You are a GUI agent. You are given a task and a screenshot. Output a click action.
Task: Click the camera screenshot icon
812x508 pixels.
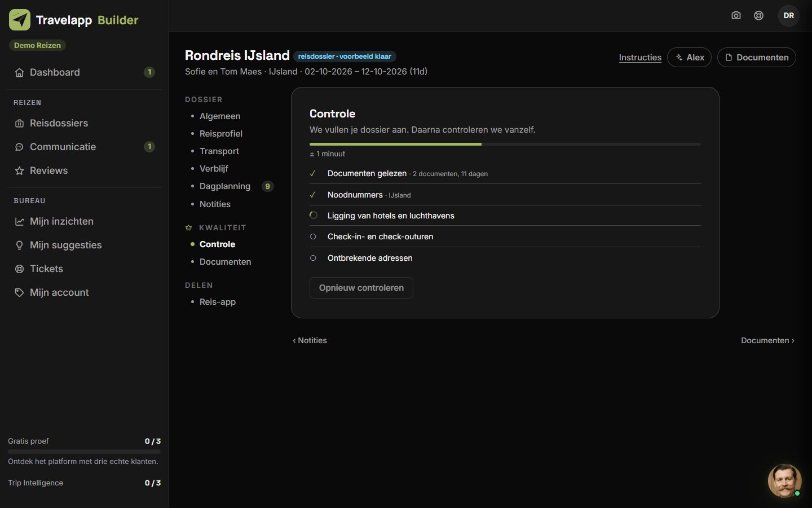(x=736, y=15)
